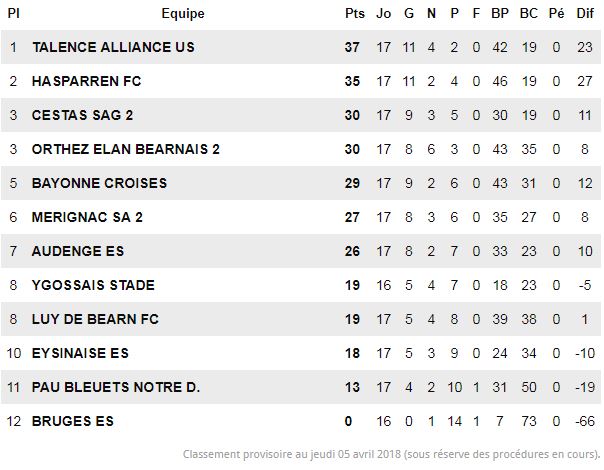The width and height of the screenshot is (604, 470).
Task: Click the BP column header
Action: tap(500, 13)
